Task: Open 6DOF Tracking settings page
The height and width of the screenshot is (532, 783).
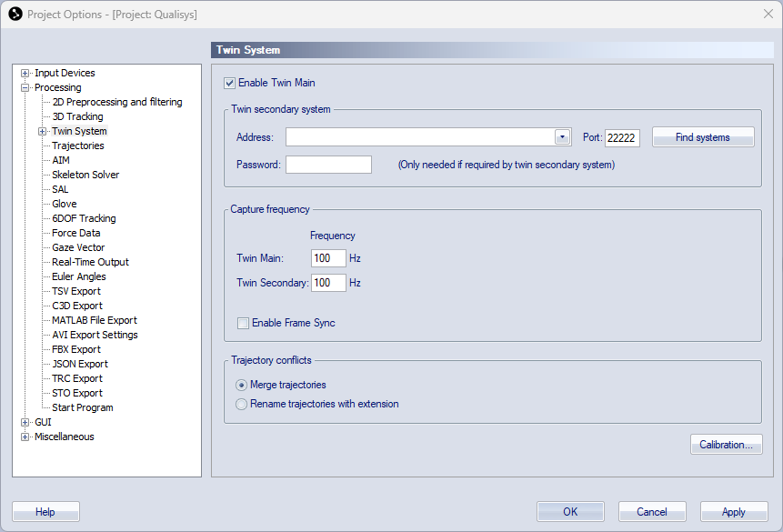Action: (84, 218)
